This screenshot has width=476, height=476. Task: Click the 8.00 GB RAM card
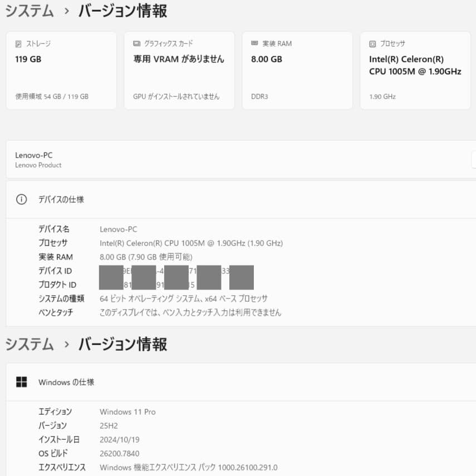[297, 70]
